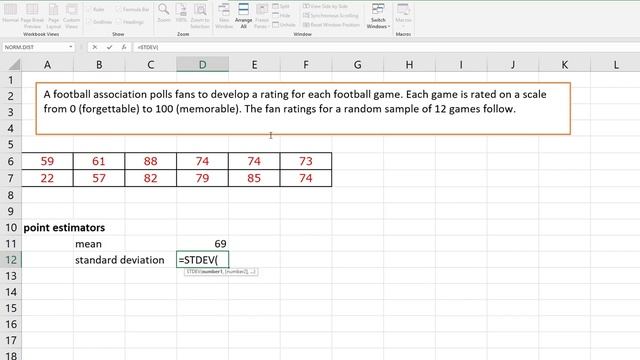
Task: Click the 'standard deviation' label cell
Action: [120, 260]
